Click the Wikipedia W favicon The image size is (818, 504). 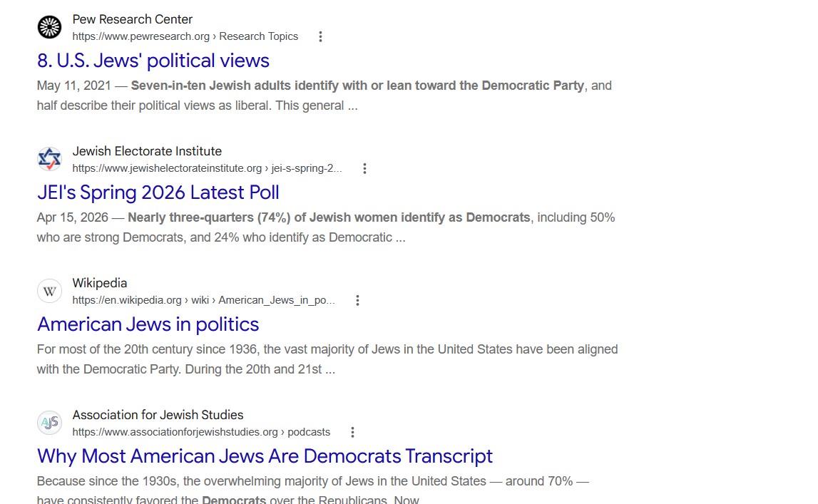49,291
